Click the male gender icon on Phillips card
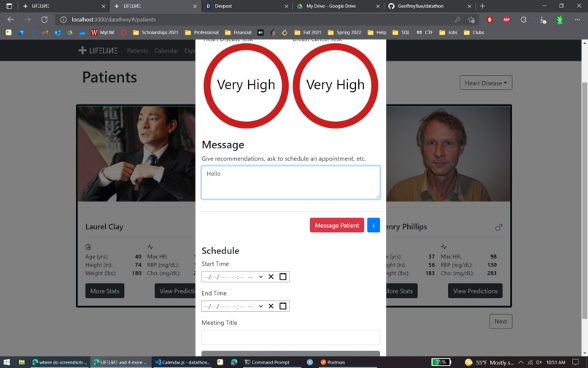Screen dimensions: 588x368 pyautogui.click(x=498, y=227)
